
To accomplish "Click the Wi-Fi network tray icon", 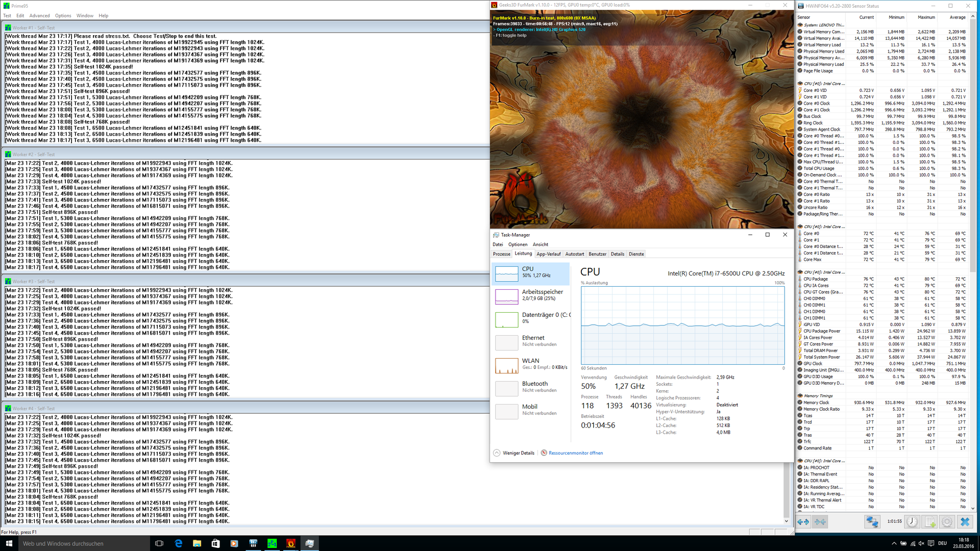I will pos(913,543).
